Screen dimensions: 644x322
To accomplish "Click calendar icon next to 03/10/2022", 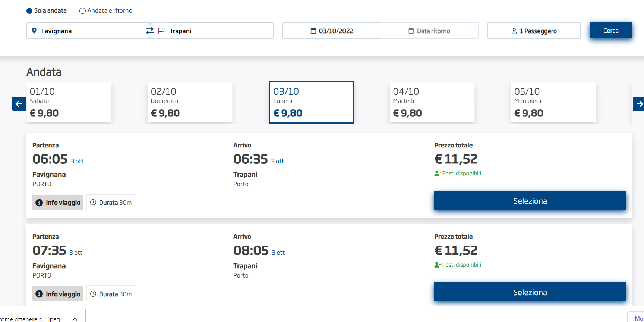I will click(313, 31).
